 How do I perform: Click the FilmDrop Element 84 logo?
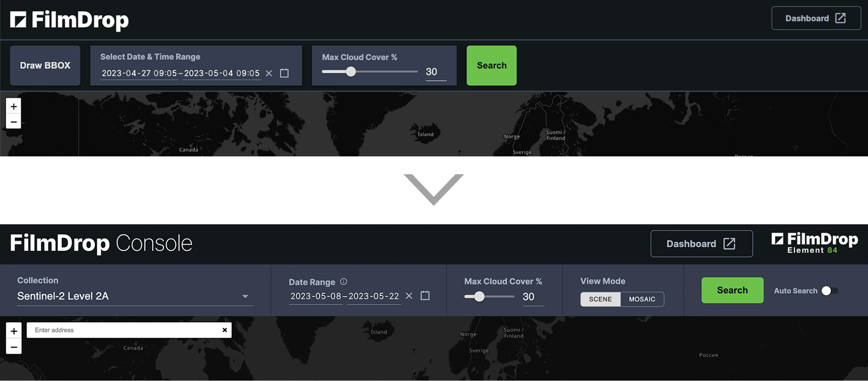[x=814, y=243]
